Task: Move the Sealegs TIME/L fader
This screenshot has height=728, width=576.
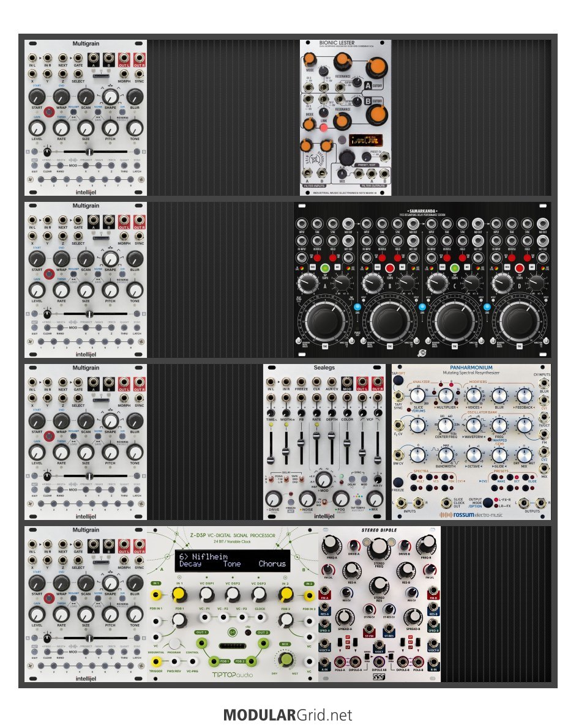Action: [271, 459]
